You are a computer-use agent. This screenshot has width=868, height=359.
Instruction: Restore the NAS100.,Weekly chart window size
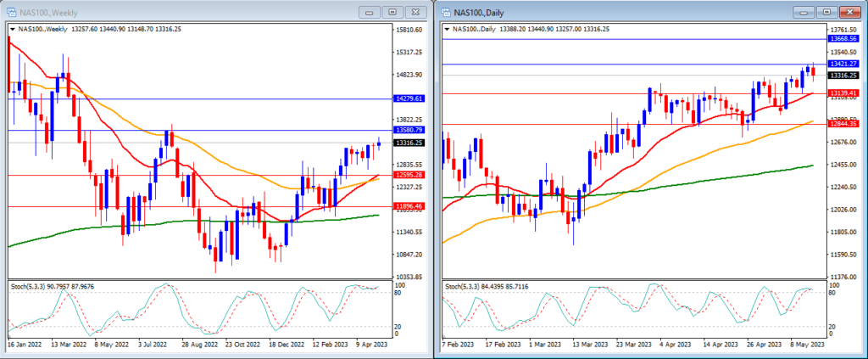(x=392, y=12)
